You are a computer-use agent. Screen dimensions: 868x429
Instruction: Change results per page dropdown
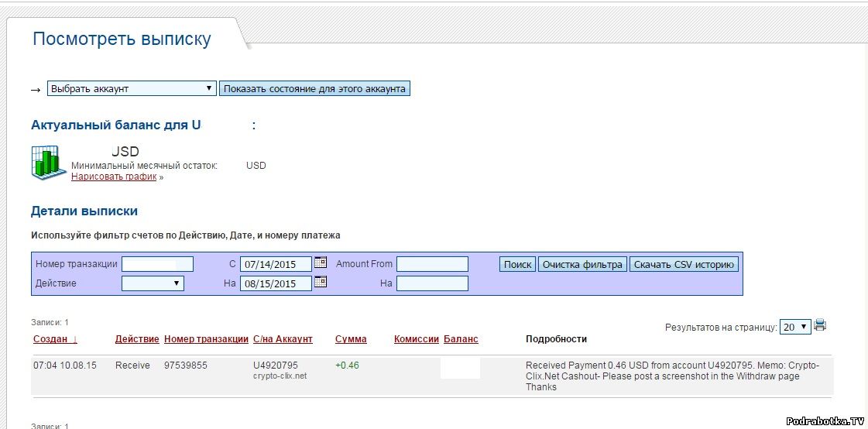tap(795, 327)
